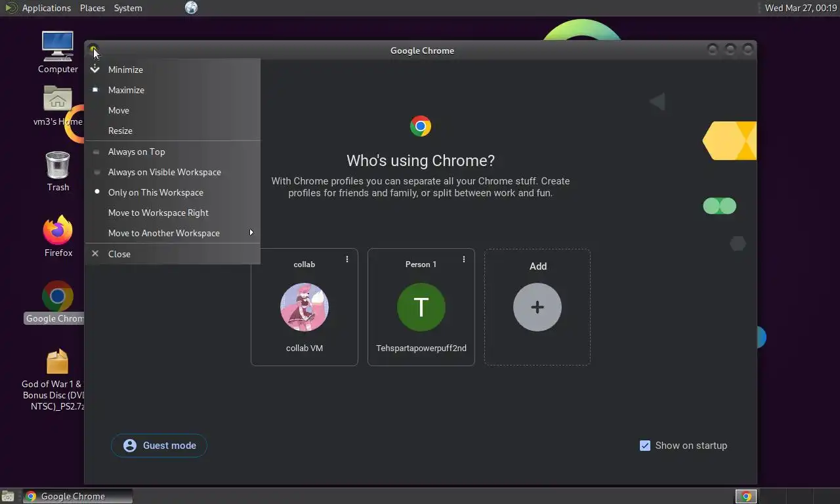The image size is (840, 504).
Task: Choose Move from the window menu
Action: [x=173, y=110]
